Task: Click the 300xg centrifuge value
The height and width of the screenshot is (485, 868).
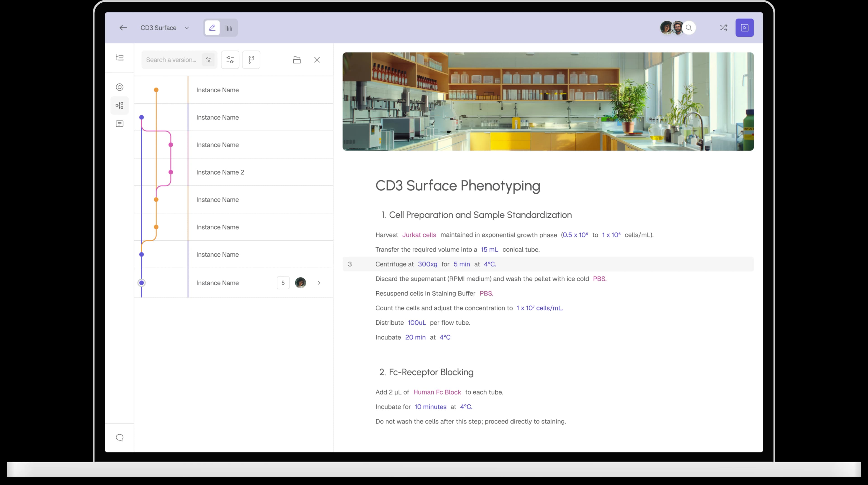Action: (428, 264)
